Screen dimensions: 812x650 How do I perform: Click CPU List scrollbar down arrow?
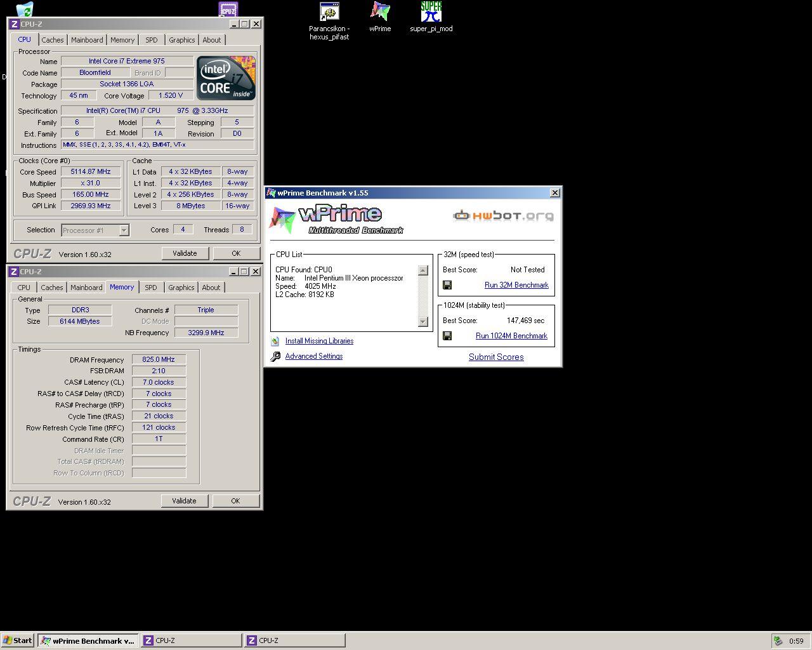(x=423, y=322)
